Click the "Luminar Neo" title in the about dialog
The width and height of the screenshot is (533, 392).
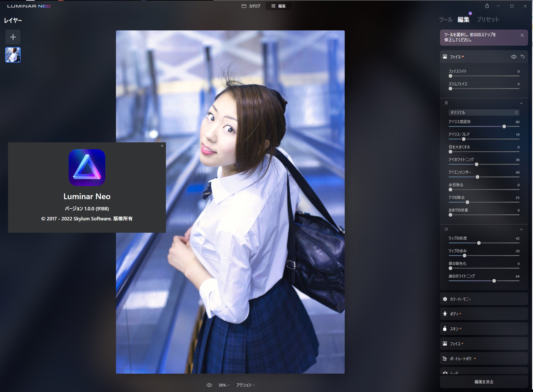[x=87, y=196]
